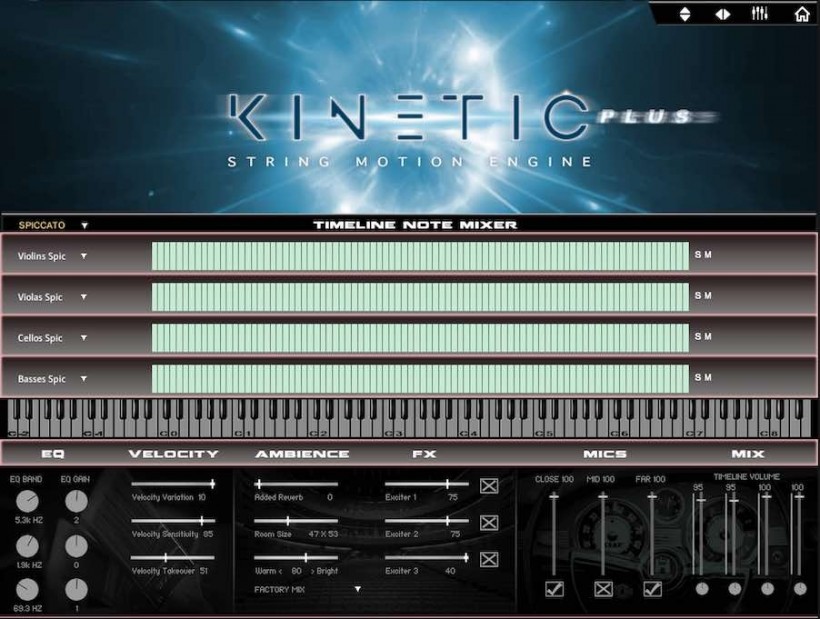Viewport: 820px width, 619px height.
Task: Click the first timeline volume pan knob
Action: (x=702, y=588)
